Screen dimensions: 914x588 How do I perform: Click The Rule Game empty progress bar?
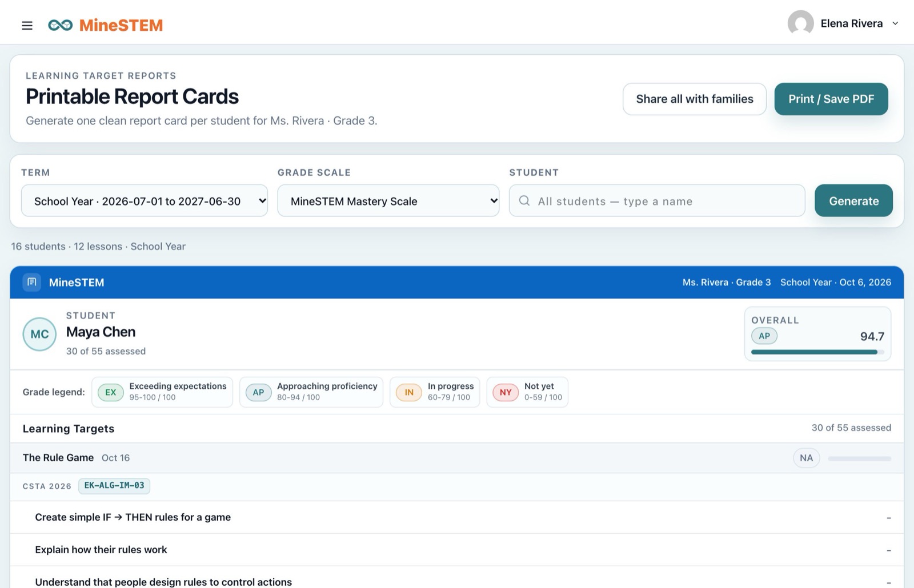click(x=859, y=458)
